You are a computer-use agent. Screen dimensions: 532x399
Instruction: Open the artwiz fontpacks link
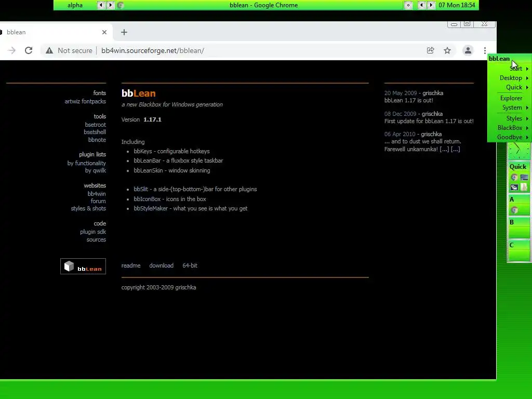coord(85,101)
